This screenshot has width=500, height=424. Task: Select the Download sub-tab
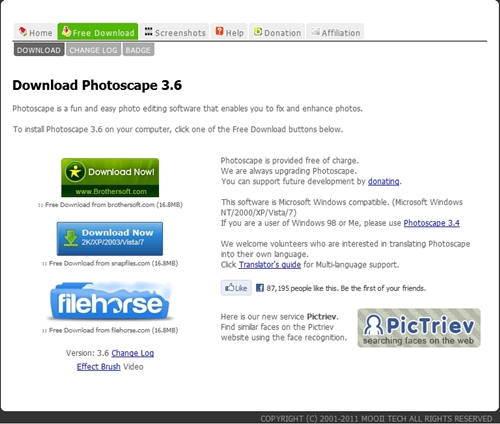tap(39, 50)
